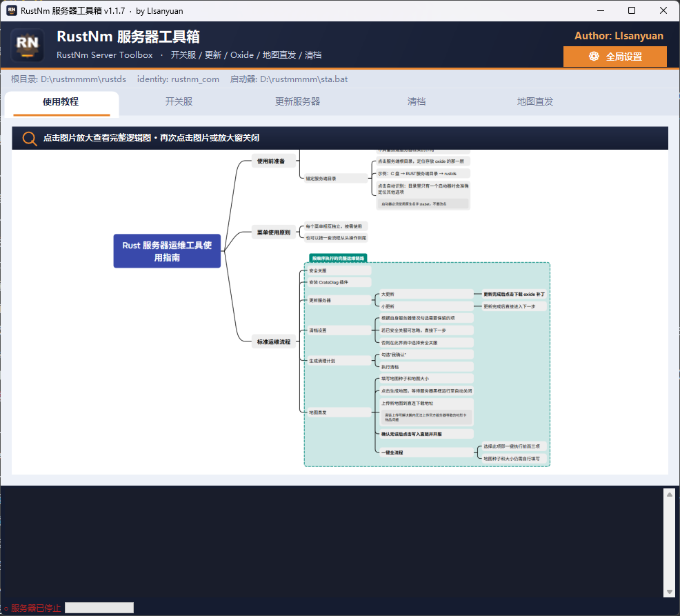
Task: Click the 启动器: D:\rustmmmm\sta.bat path text
Action: (x=289, y=79)
